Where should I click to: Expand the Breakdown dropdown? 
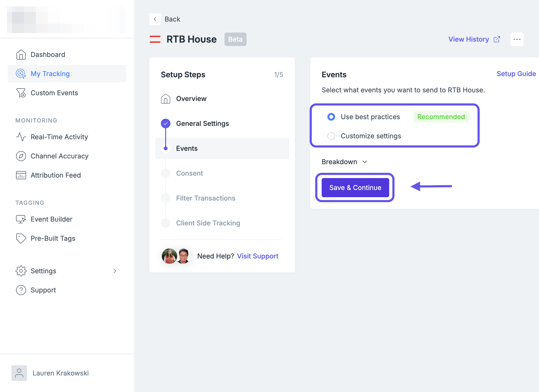pyautogui.click(x=344, y=162)
